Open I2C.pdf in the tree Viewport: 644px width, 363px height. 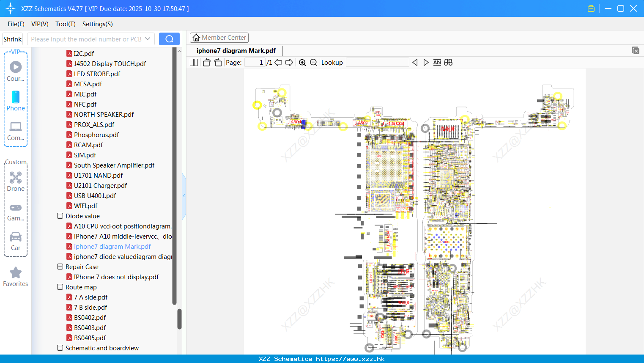(84, 53)
